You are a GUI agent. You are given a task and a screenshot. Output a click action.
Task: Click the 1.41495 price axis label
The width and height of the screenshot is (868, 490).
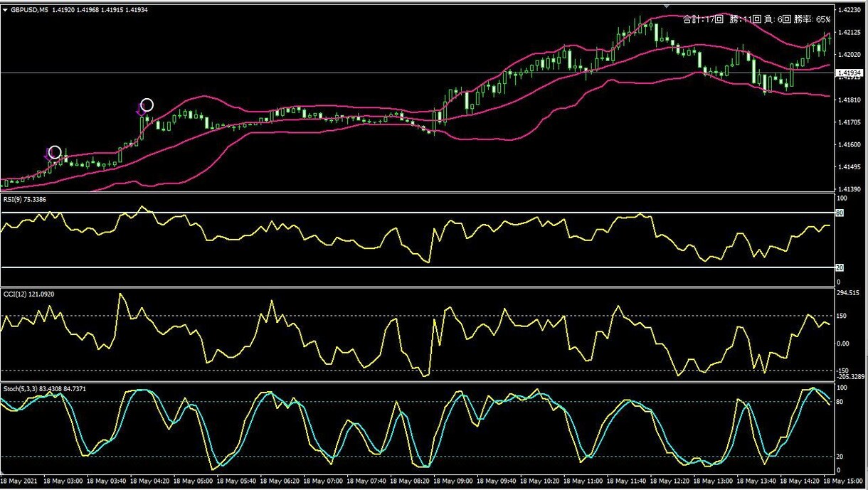[850, 168]
